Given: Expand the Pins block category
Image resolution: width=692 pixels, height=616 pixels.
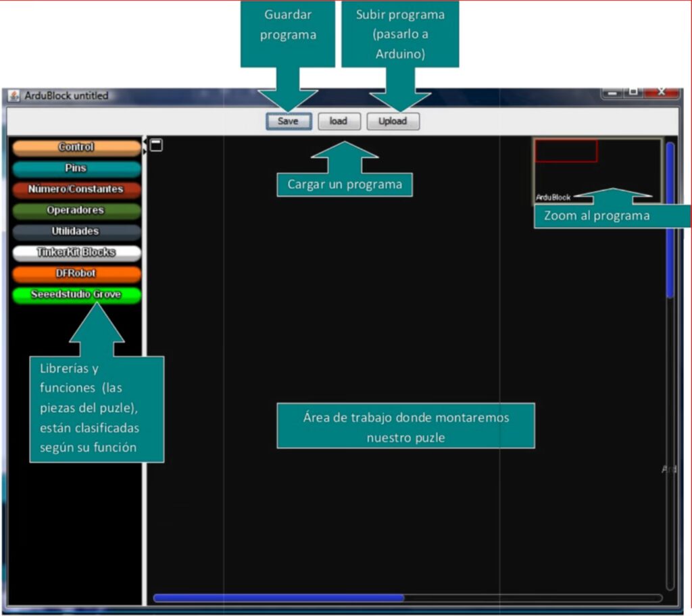Looking at the screenshot, I should (x=76, y=168).
